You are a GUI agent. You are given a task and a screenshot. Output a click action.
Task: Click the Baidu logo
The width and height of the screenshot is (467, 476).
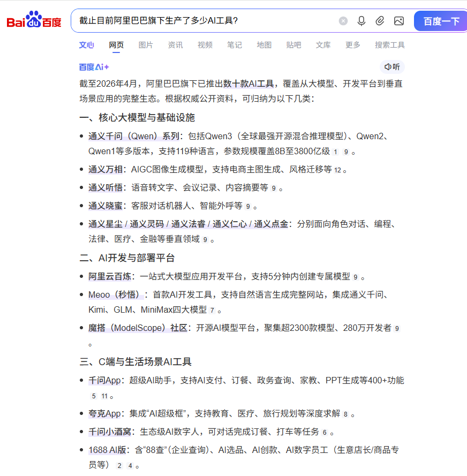pos(34,21)
